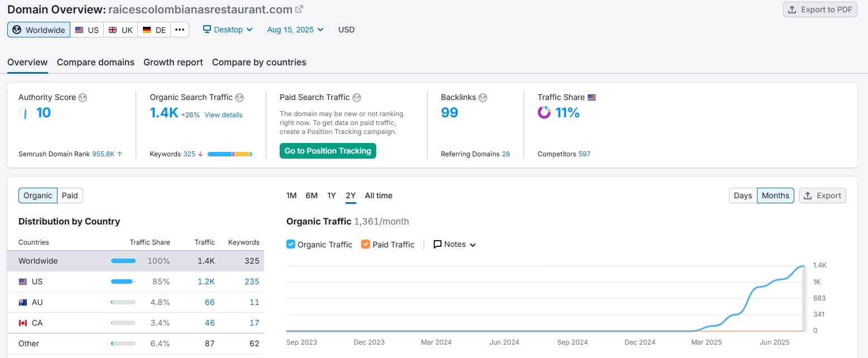Viewport: 868px width, 358px height.
Task: Click the info icon beside Paid Search Traffic
Action: [357, 98]
